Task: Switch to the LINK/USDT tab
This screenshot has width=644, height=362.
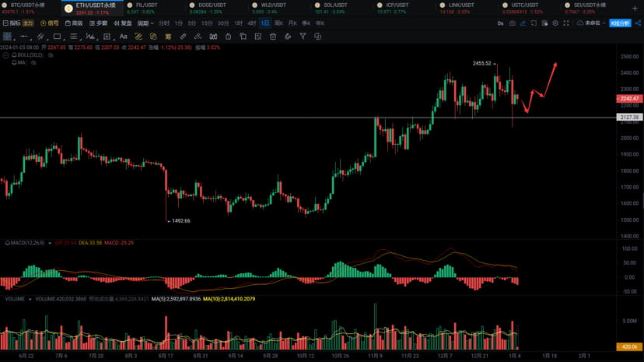Action: [x=457, y=9]
